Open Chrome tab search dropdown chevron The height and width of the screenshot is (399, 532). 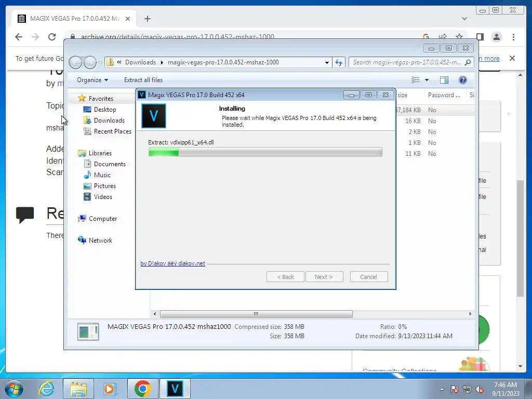coord(464,19)
